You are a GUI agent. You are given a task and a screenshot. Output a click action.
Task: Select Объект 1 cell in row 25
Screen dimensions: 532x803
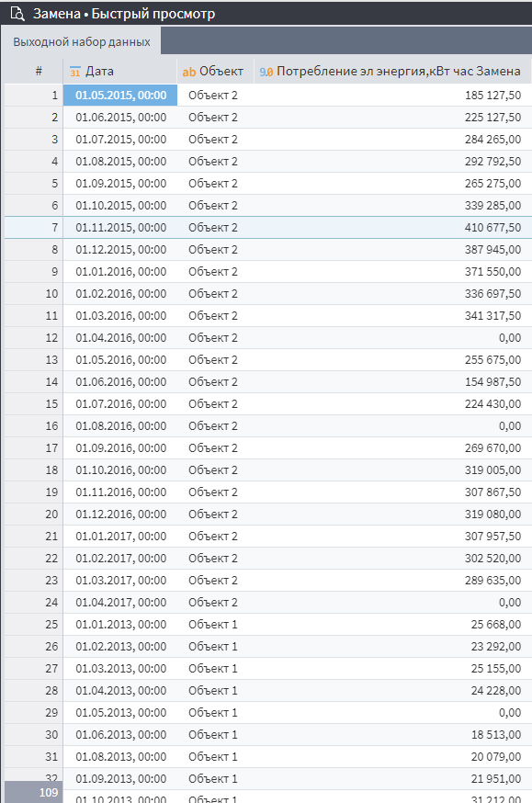213,624
